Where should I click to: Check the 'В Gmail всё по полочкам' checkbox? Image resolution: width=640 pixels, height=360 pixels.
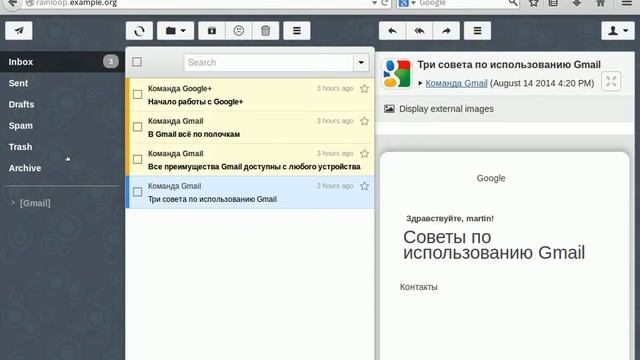(x=138, y=127)
